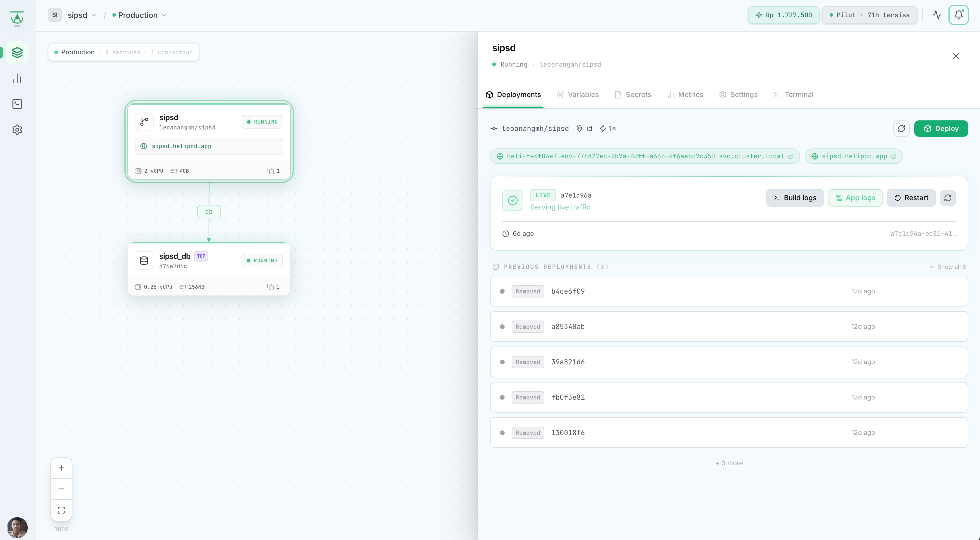Click the database icon on sipsd_db node

[x=144, y=261]
